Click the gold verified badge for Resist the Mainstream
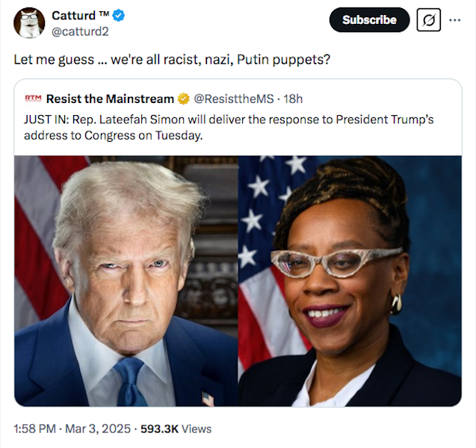 tap(184, 99)
